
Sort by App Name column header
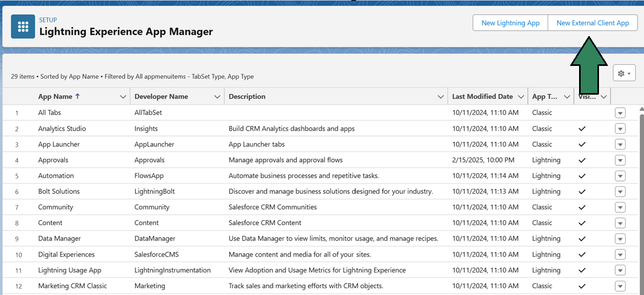click(x=59, y=96)
